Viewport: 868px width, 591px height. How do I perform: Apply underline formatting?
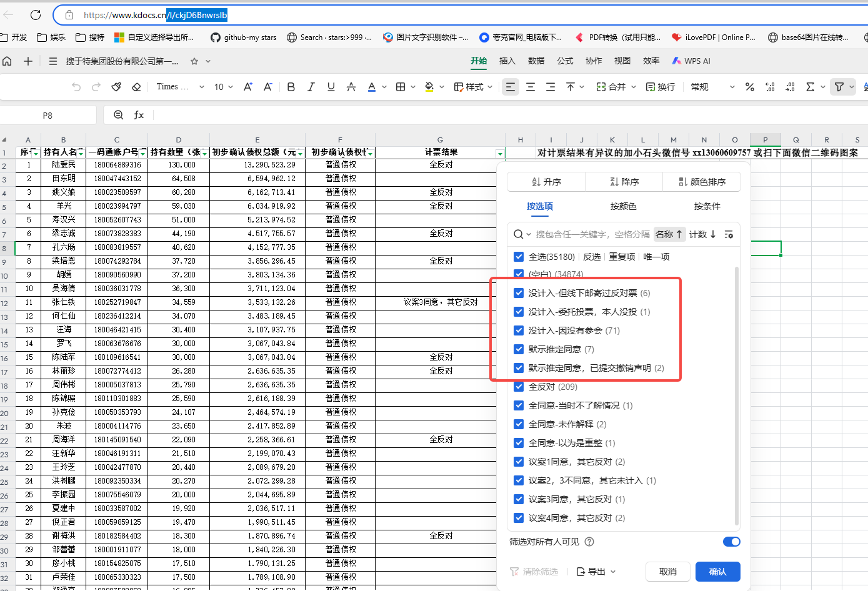pos(331,87)
